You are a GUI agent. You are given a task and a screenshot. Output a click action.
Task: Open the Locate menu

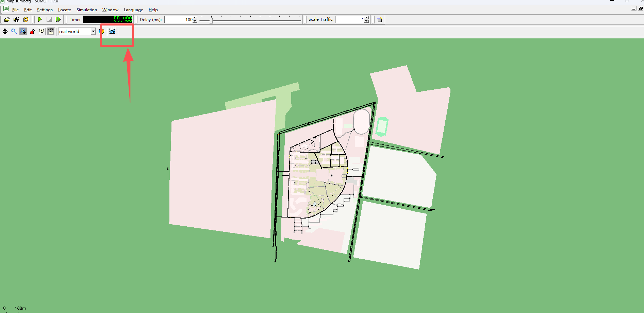pos(65,10)
